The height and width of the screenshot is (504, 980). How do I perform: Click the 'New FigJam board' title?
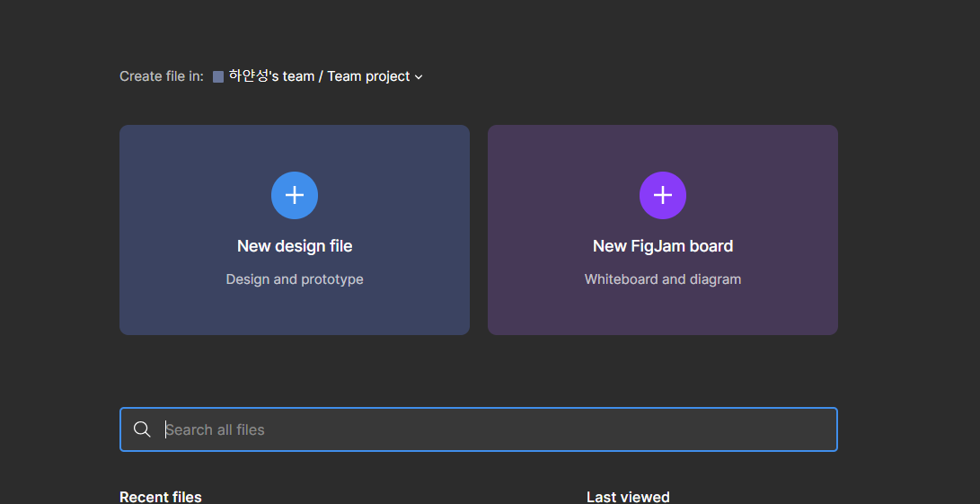point(663,246)
